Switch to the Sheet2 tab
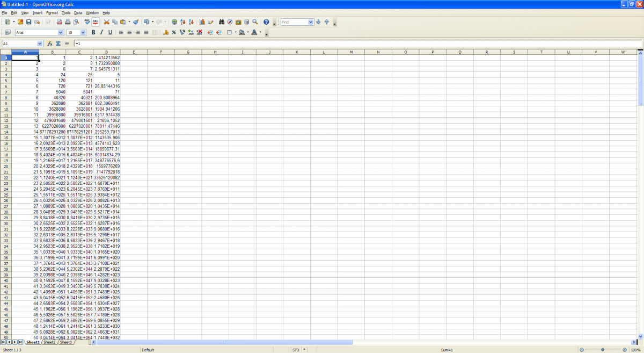This screenshot has height=353, width=644. pos(49,342)
